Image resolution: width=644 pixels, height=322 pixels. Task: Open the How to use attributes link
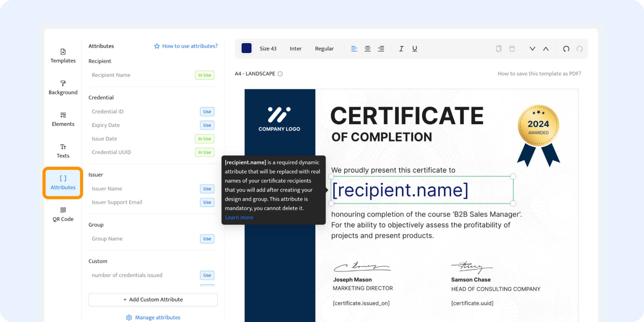click(x=185, y=46)
